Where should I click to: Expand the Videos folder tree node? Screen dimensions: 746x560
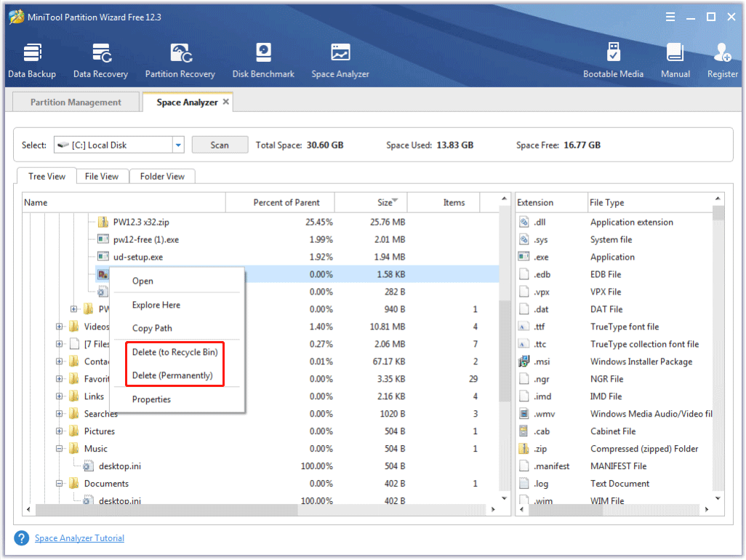coord(60,327)
